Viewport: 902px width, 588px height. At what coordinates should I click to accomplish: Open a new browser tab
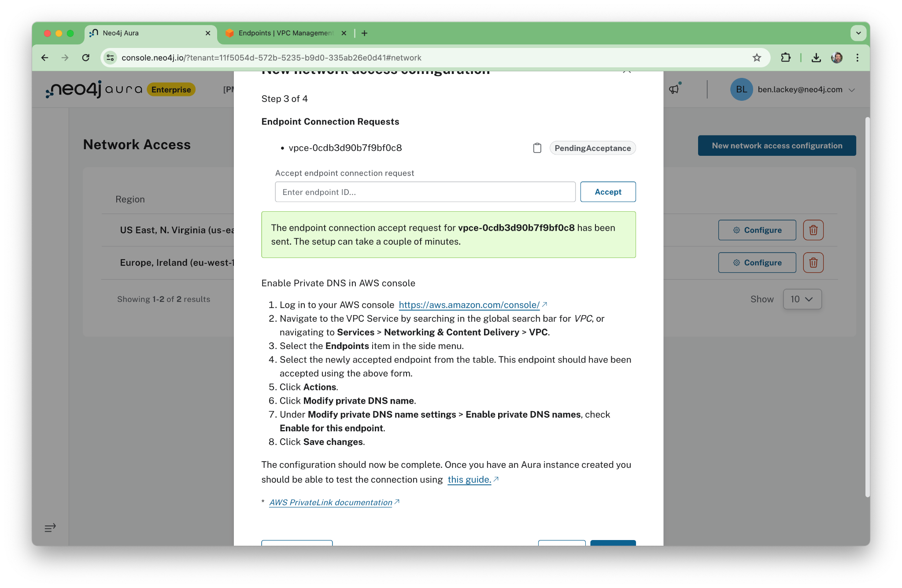pos(365,33)
